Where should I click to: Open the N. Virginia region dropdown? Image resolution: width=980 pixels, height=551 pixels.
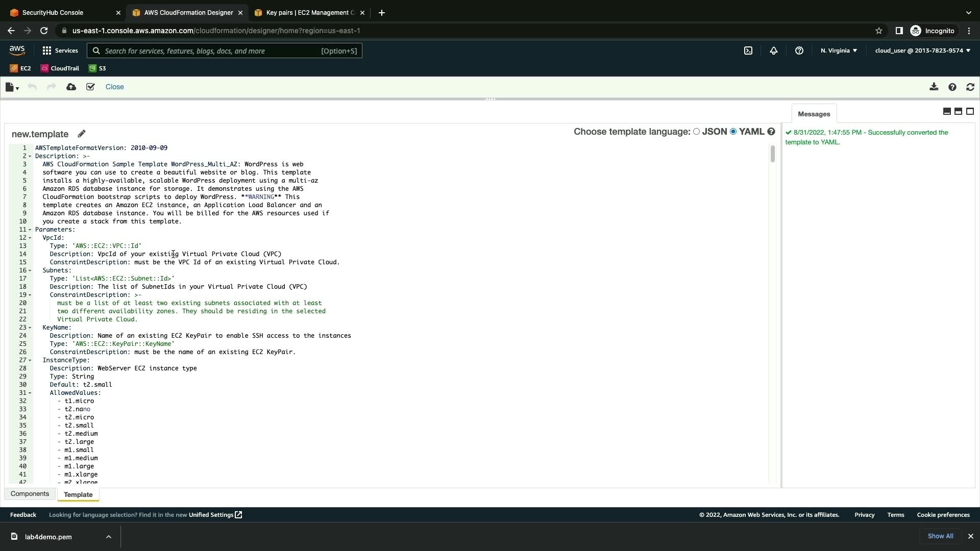click(x=839, y=51)
